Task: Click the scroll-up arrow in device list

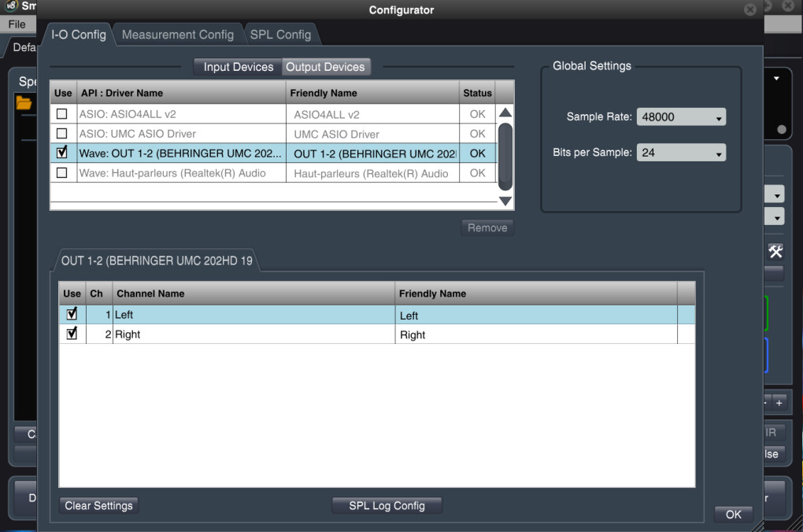Action: coord(505,112)
